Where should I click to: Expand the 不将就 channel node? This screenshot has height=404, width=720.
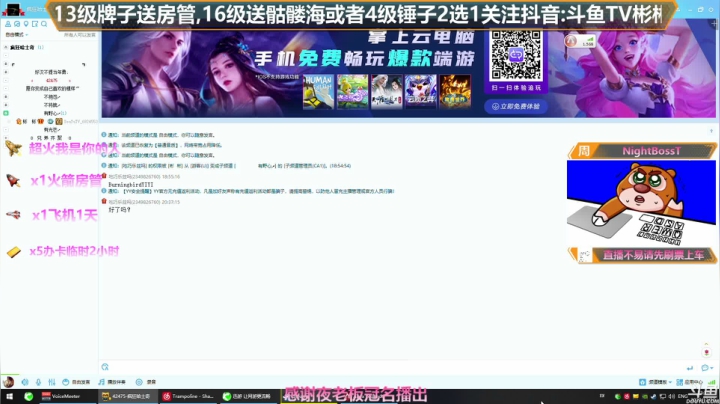click(x=6, y=105)
